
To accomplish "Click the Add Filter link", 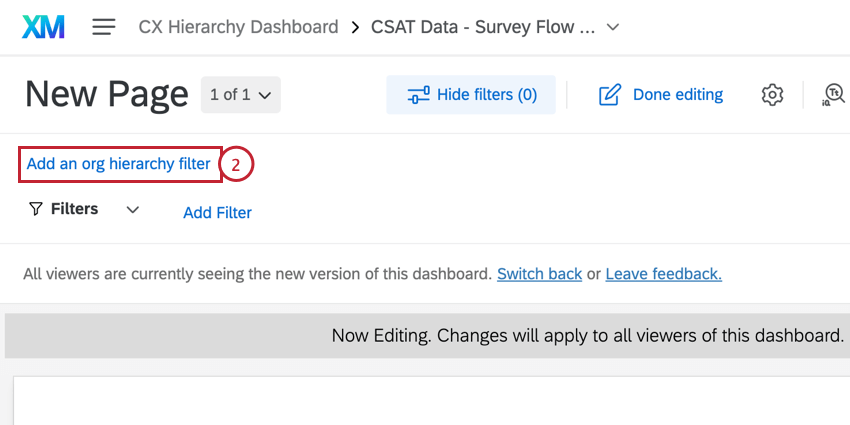I will coord(217,212).
